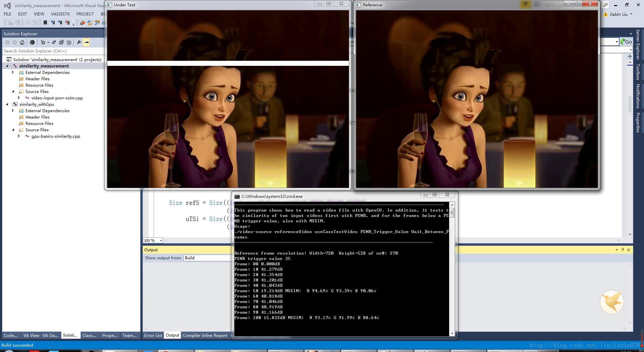Open the PROJECT menu
Image resolution: width=644 pixels, height=352 pixels.
(85, 14)
